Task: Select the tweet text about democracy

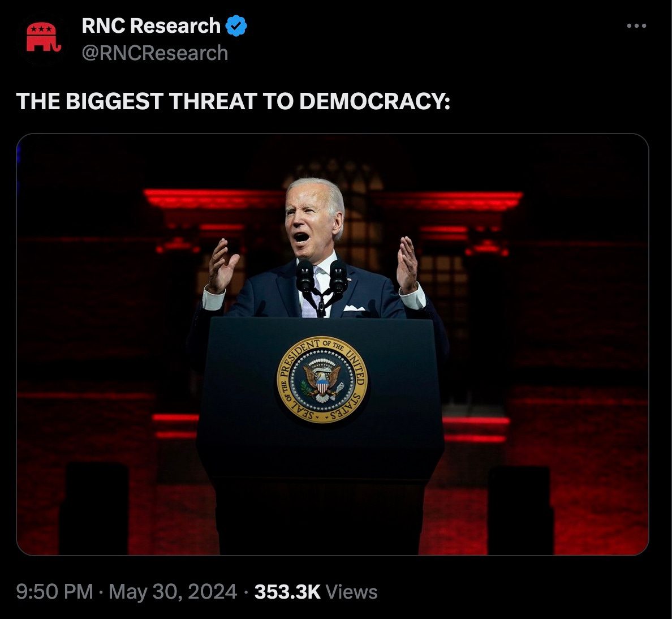Action: [233, 101]
